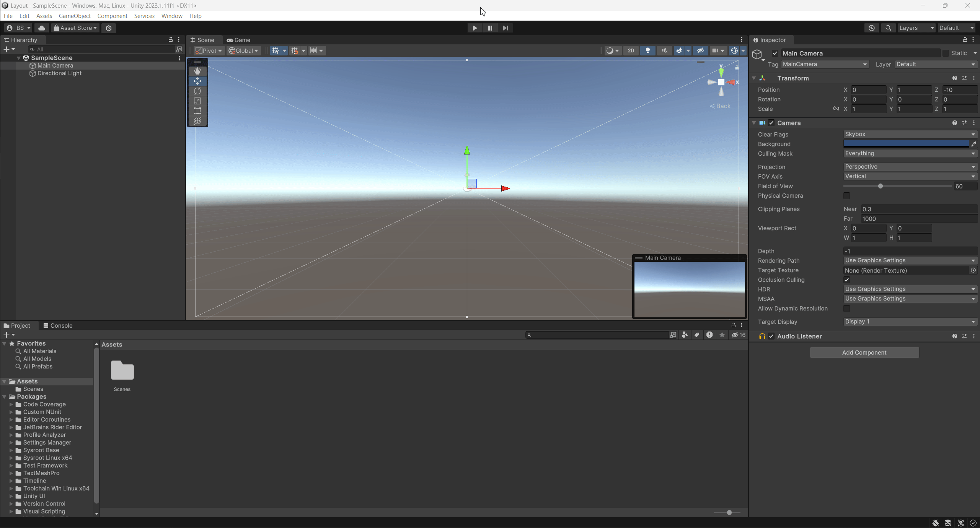Select the Scale tool
The image size is (980, 528).
(x=197, y=101)
